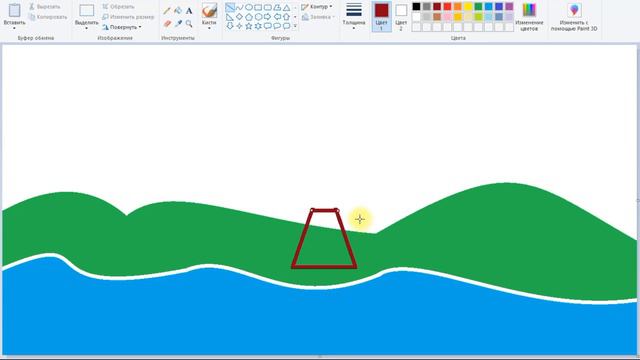This screenshot has width=640, height=360.
Task: Open the Выделить dropdown arrow
Action: pyautogui.click(x=87, y=28)
